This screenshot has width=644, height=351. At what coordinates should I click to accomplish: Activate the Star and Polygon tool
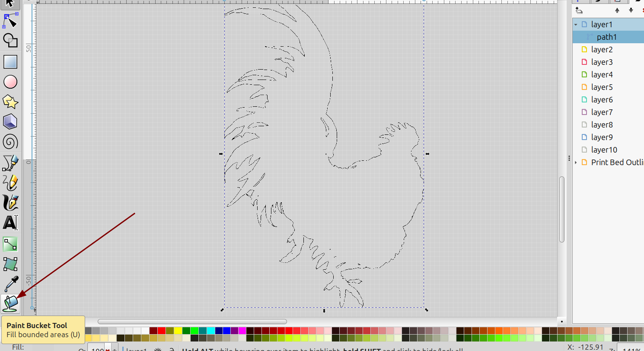[10, 102]
